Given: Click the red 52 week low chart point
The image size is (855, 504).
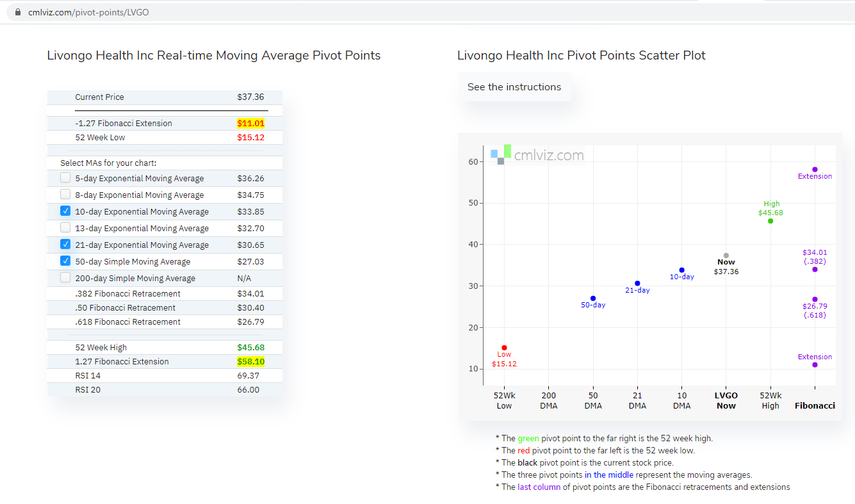Looking at the screenshot, I should tap(504, 348).
